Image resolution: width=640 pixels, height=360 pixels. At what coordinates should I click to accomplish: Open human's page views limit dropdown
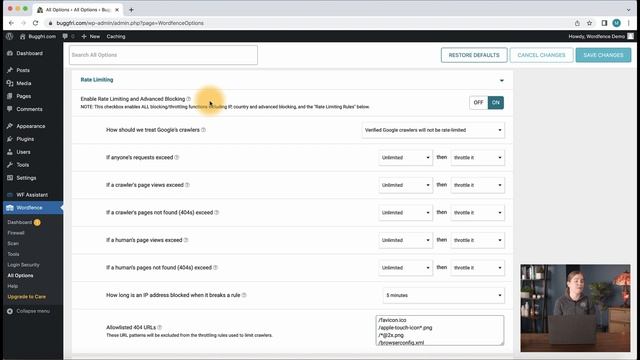pos(405,240)
